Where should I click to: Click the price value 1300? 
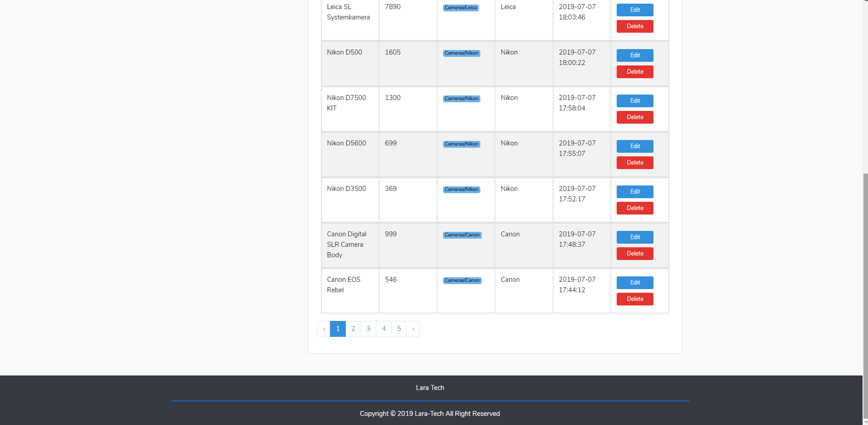(393, 98)
